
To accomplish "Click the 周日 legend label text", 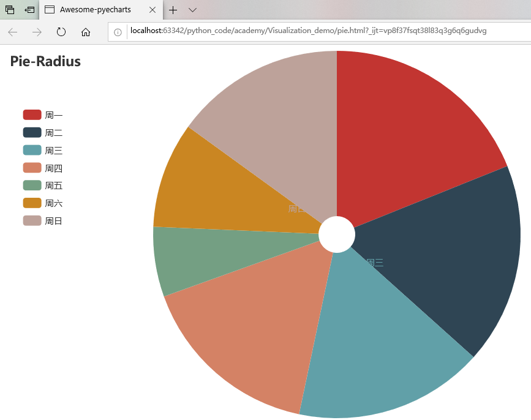I will coord(53,221).
